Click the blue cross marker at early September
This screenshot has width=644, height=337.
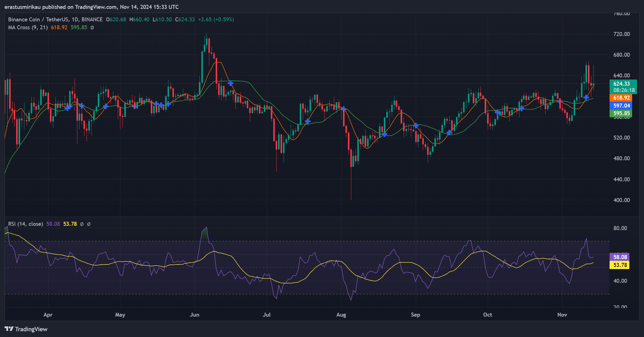tap(416, 126)
